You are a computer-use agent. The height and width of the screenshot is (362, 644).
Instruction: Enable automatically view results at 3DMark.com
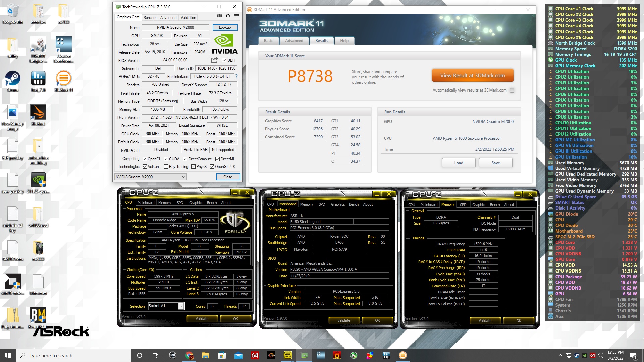point(512,90)
